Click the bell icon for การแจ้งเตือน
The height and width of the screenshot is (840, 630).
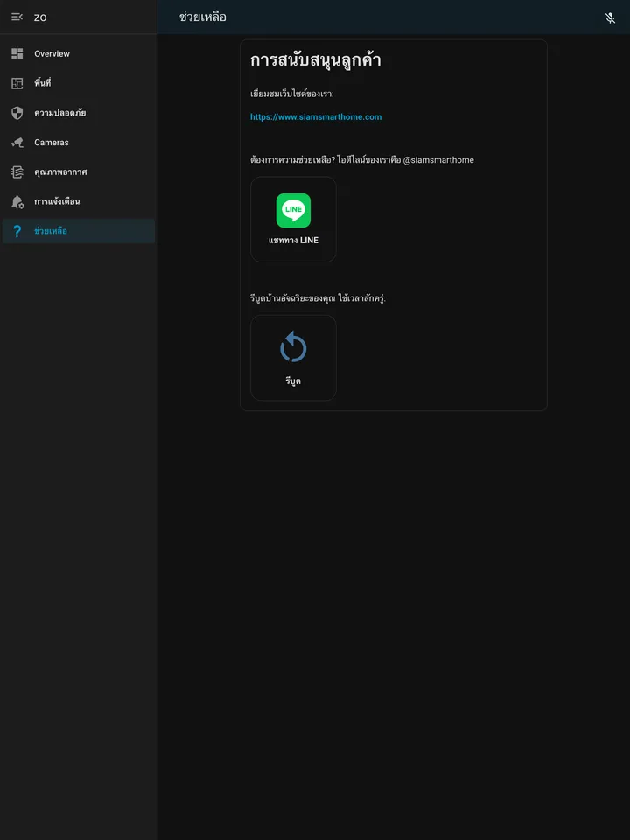(x=17, y=202)
